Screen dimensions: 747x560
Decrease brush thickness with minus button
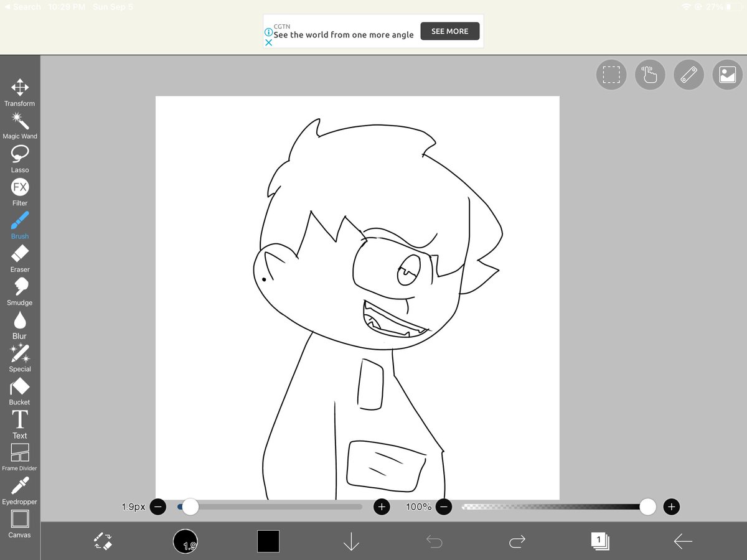(x=158, y=506)
